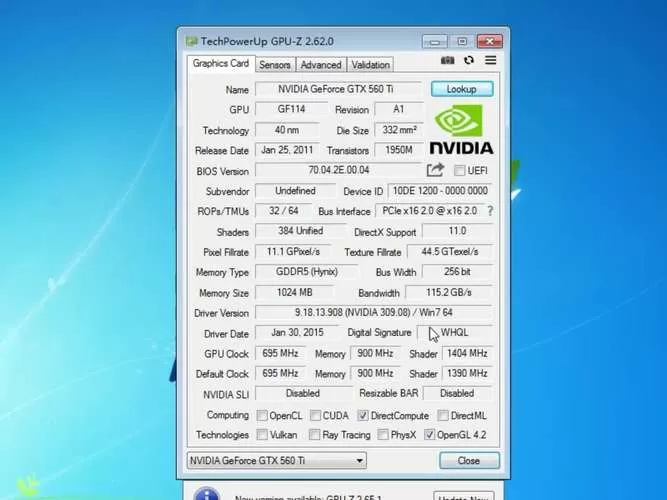Viewport: 667px width, 500px height.
Task: Click the Die Size value 332 mm²
Action: (x=399, y=130)
